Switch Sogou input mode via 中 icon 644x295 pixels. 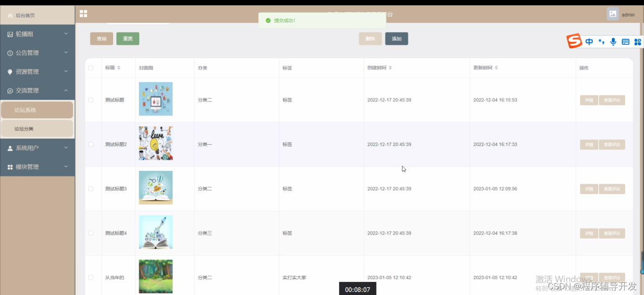(589, 42)
